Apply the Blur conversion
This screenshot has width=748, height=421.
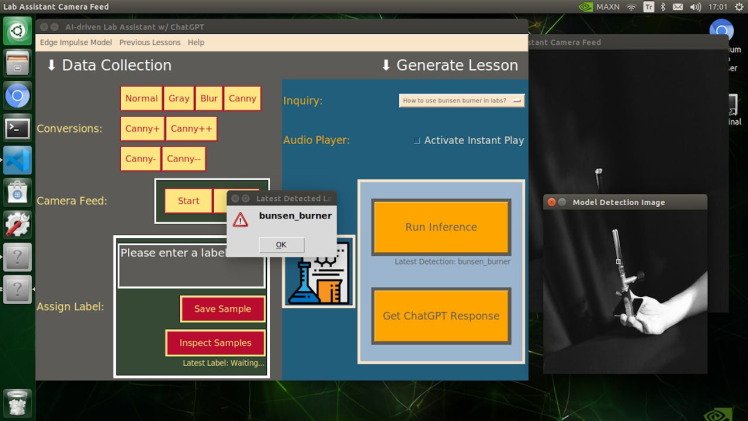coord(208,98)
